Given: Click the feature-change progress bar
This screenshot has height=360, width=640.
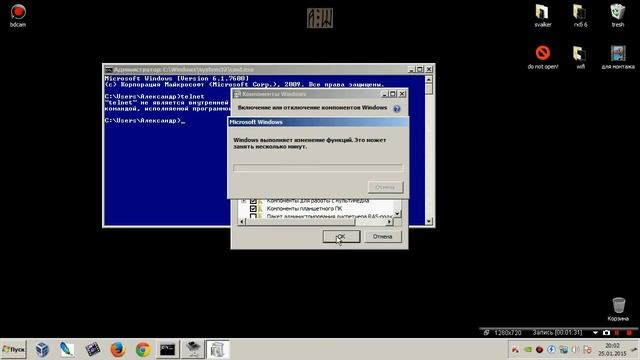Looking at the screenshot, I should tap(318, 168).
